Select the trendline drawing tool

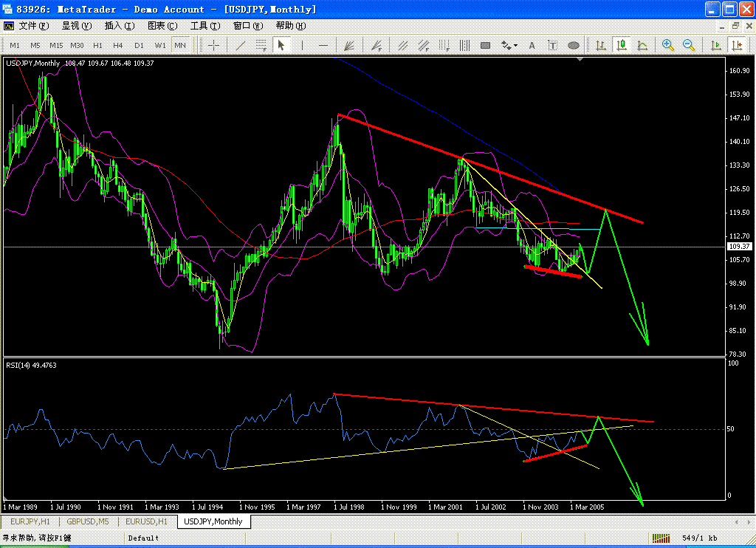pyautogui.click(x=240, y=45)
